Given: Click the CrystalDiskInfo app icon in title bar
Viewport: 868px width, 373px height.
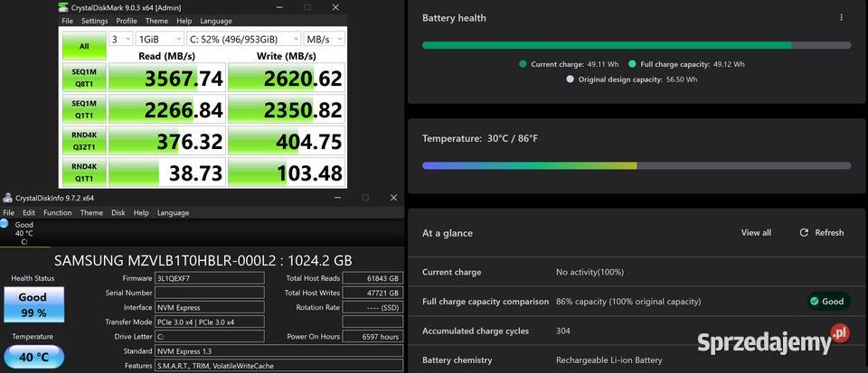Looking at the screenshot, I should pyautogui.click(x=7, y=198).
